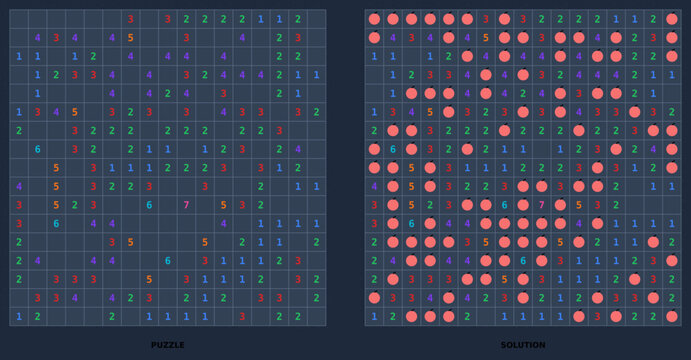Reveal the empty top-right corner cell of puzzle grid
This screenshot has width=691, height=360.
[317, 19]
